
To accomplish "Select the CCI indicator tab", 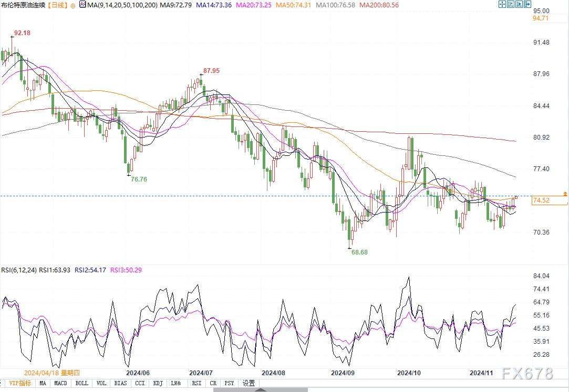I will [x=140, y=384].
